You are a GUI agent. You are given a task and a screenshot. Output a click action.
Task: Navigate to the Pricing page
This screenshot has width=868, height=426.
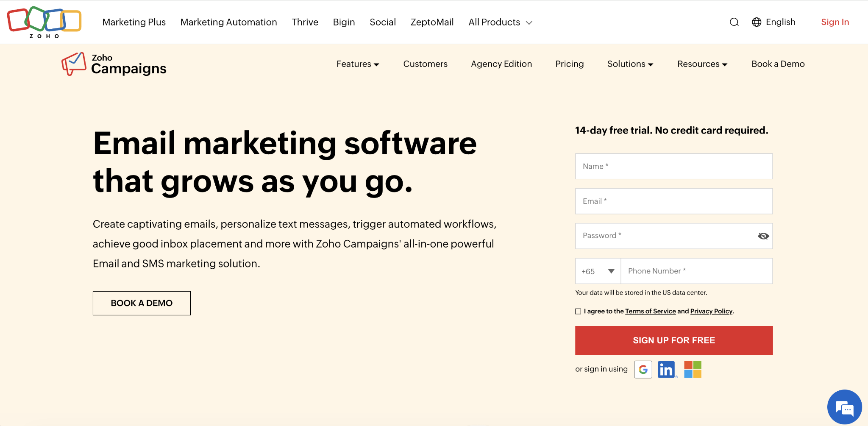click(569, 64)
